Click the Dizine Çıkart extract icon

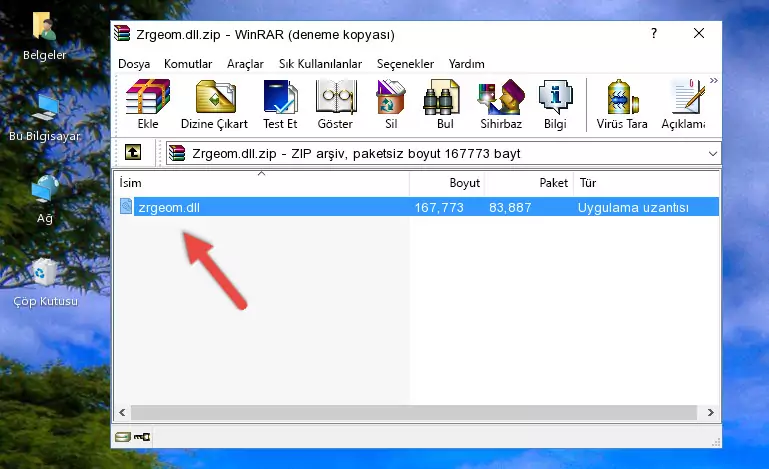[x=214, y=104]
